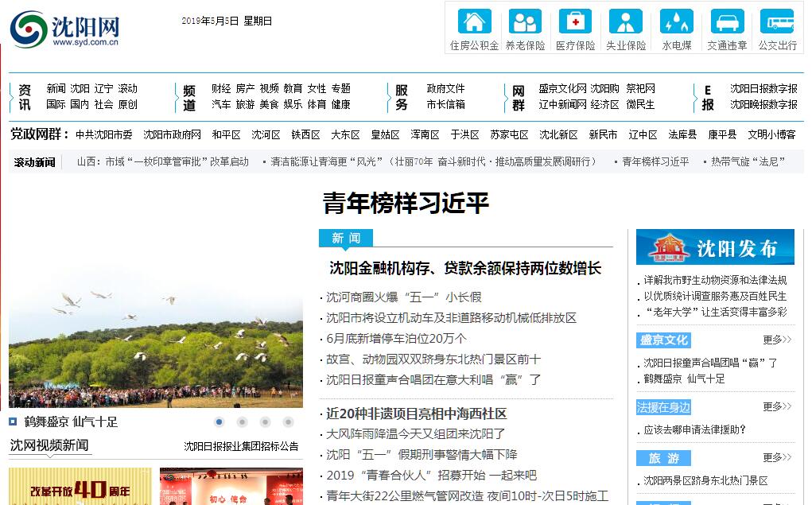Screen dimensions: 812x505
Task: Open the 财经 channel
Action: pyautogui.click(x=221, y=88)
